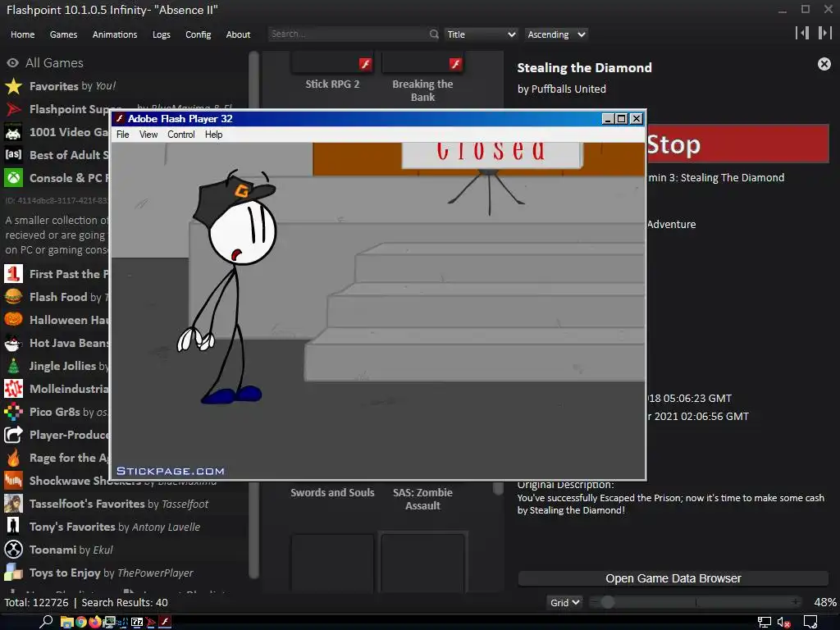Click the All Games eye icon

13,62
